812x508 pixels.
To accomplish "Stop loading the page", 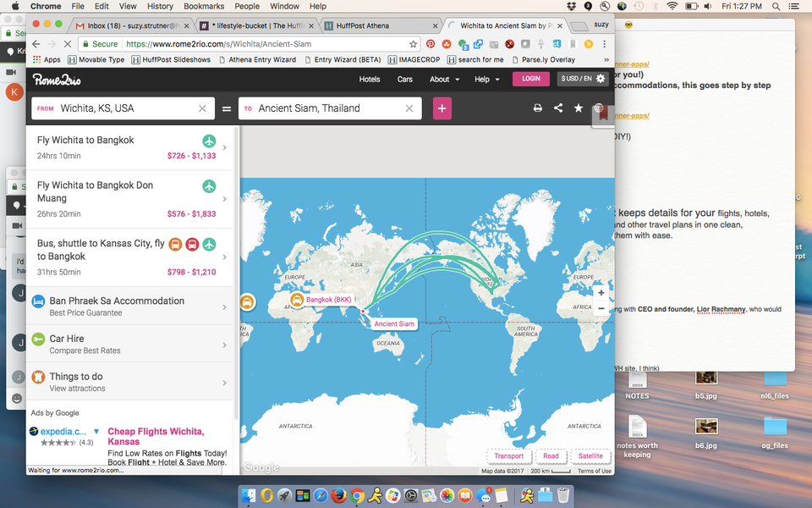I will coord(68,44).
